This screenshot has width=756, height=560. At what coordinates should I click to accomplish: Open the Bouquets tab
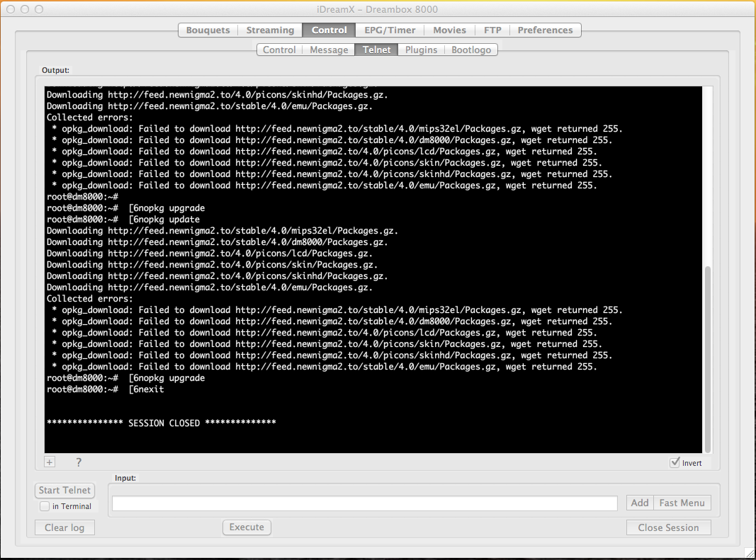coord(208,30)
